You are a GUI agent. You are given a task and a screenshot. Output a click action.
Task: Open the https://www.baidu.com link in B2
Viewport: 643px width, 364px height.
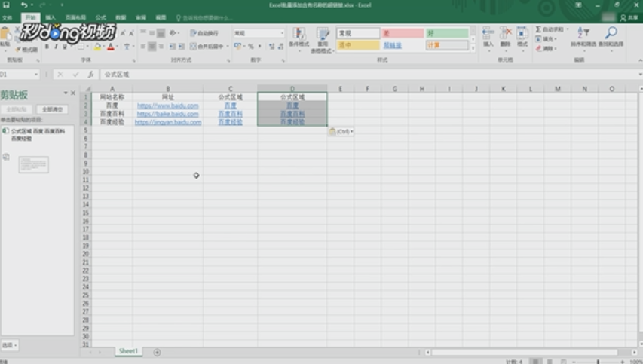pyautogui.click(x=167, y=106)
